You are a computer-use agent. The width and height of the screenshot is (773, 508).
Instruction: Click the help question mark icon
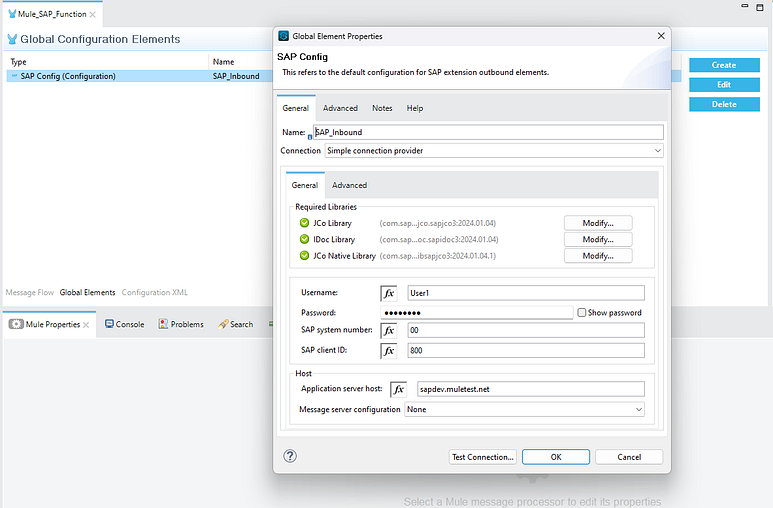290,456
